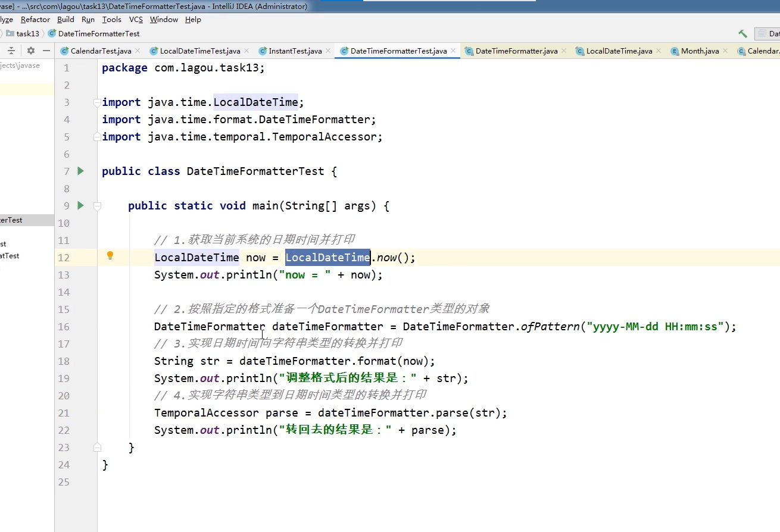780x532 pixels.
Task: Close the InstantTest.java tab
Action: (x=328, y=51)
